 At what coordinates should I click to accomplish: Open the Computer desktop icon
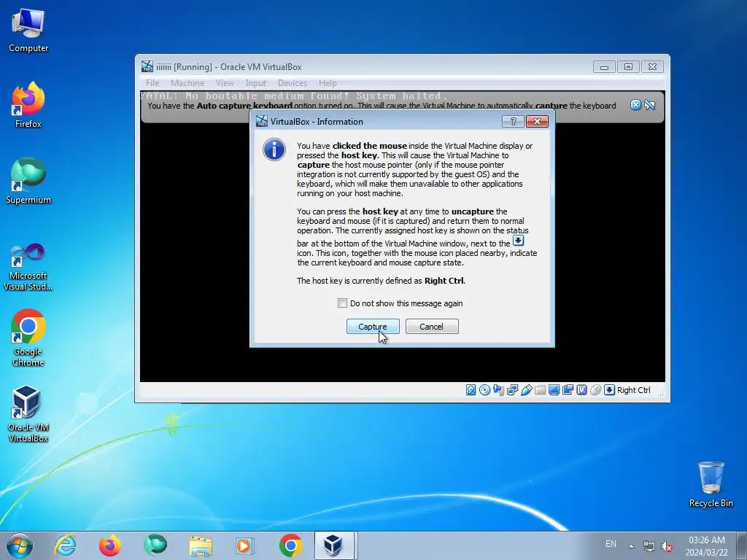click(28, 30)
